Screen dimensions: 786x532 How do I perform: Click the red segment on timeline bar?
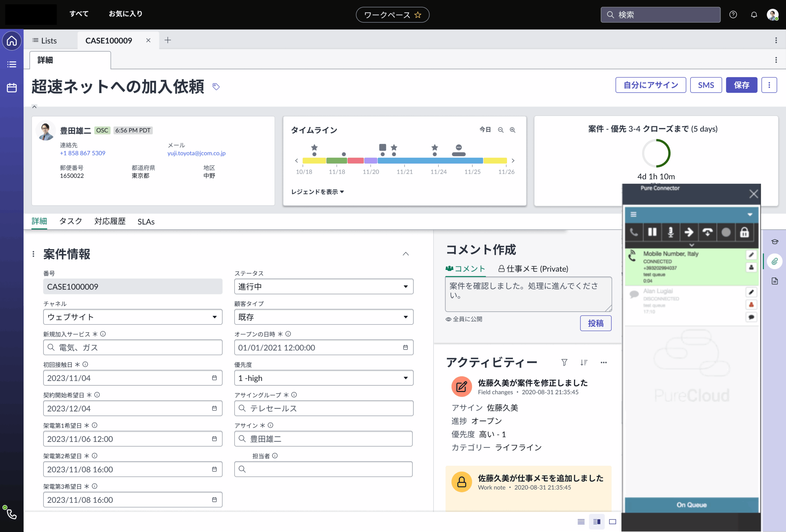click(x=355, y=161)
